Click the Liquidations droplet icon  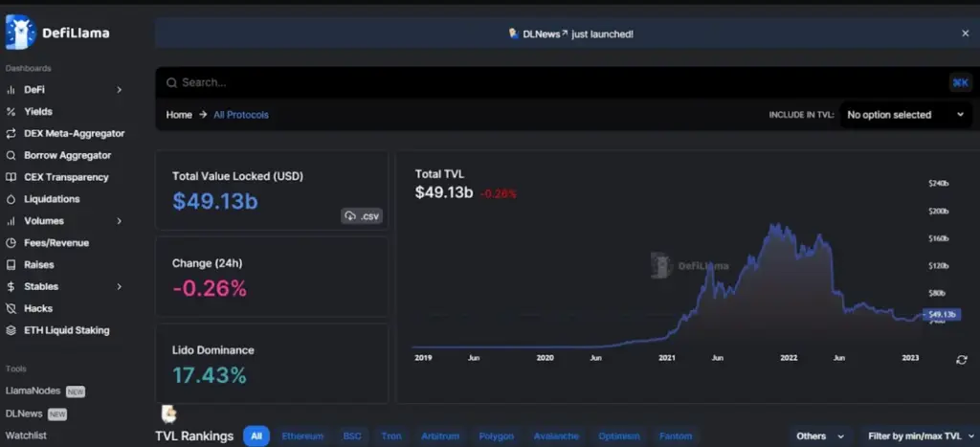[11, 199]
